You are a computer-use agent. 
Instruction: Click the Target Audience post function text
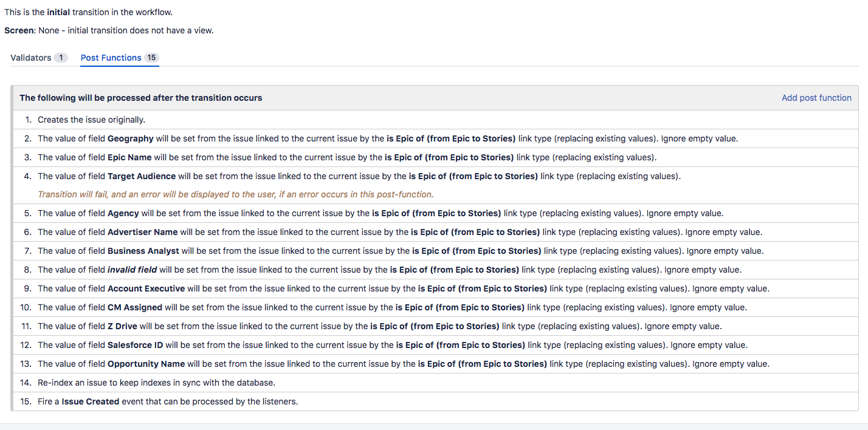359,176
